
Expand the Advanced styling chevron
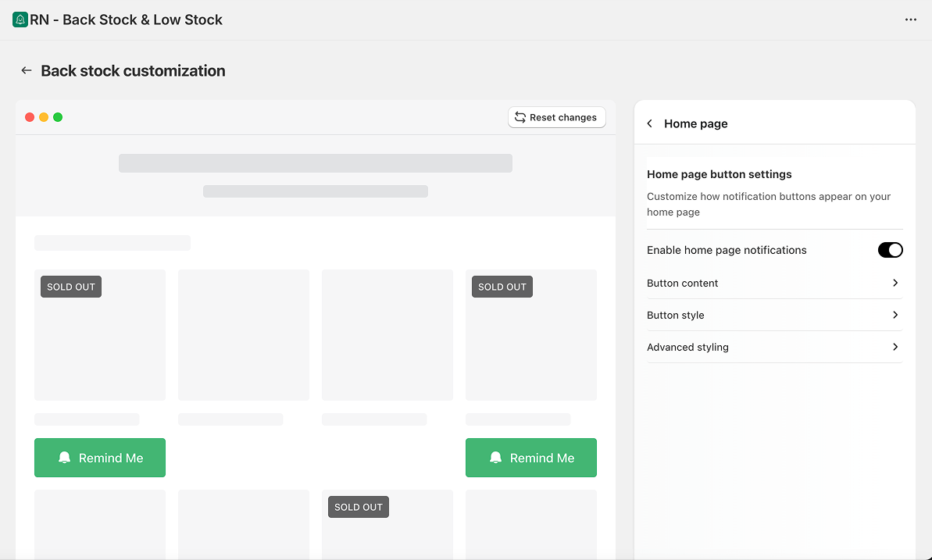tap(895, 347)
